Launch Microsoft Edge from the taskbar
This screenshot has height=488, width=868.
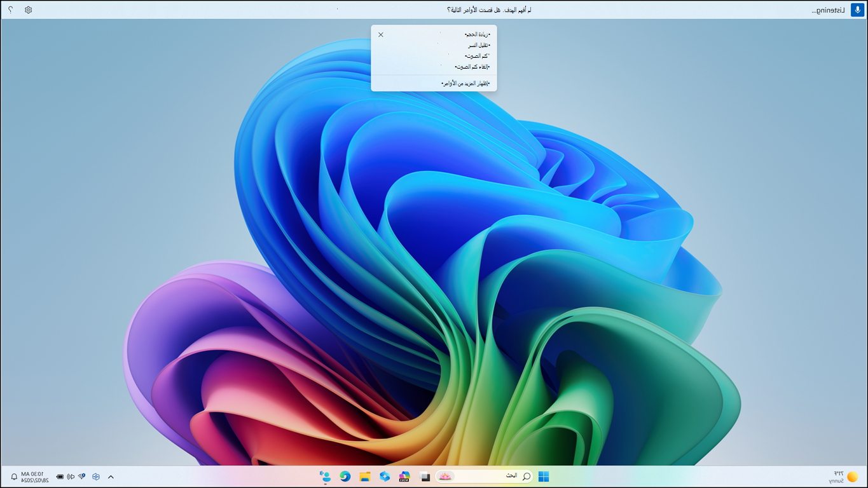[345, 477]
